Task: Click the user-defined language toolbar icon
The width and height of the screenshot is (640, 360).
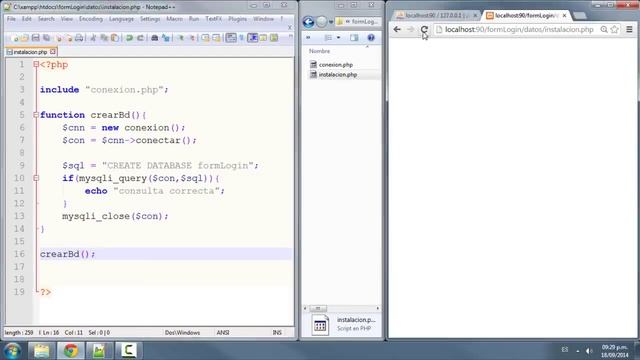Action: pyautogui.click(x=263, y=38)
